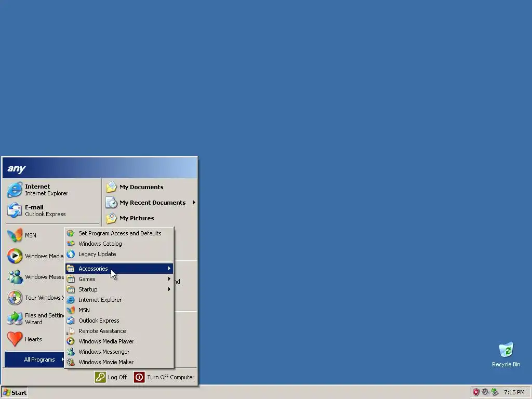Select the Startup menu entry
This screenshot has width=532, height=399.
point(119,289)
